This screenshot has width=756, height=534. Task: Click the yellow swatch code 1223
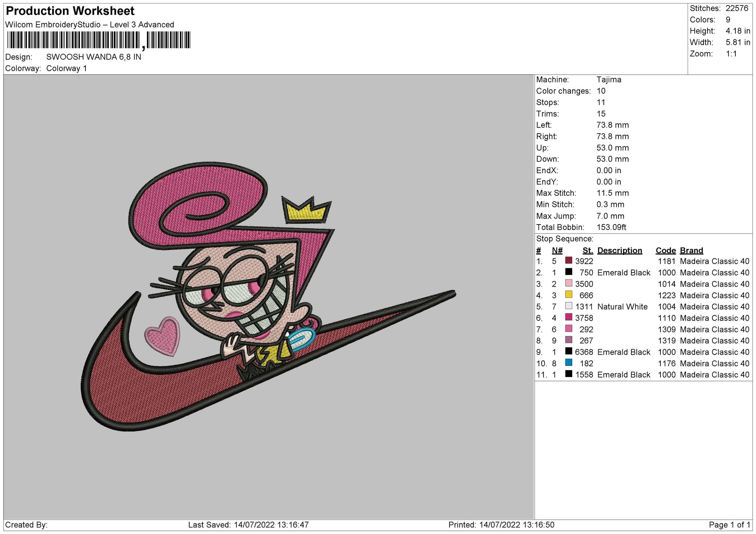click(x=569, y=295)
